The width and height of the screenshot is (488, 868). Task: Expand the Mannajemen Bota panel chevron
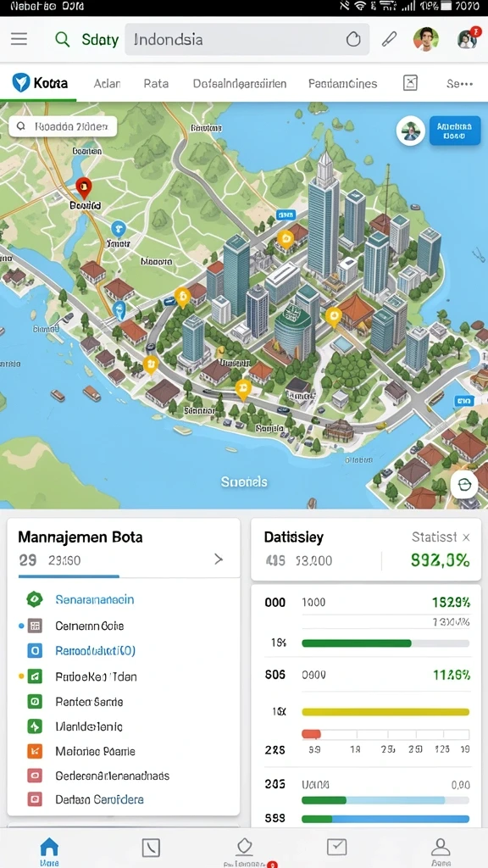click(219, 559)
